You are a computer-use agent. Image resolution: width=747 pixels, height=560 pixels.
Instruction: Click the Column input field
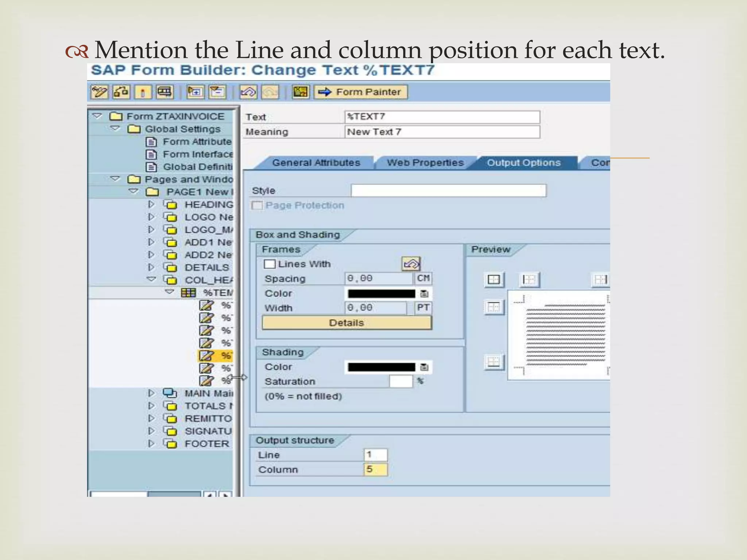[375, 470]
